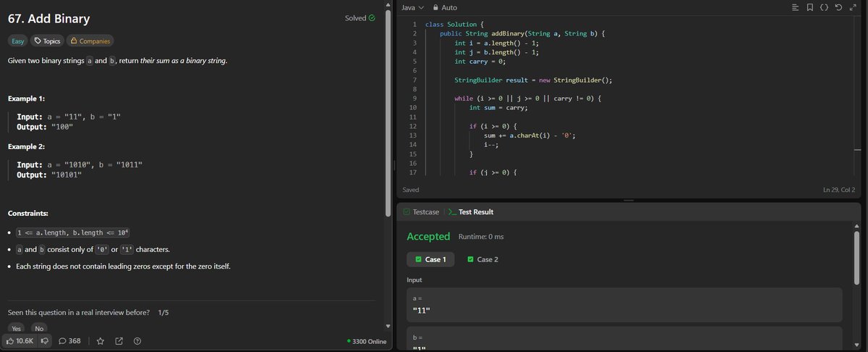
Task: Select the Case 1 result
Action: (430, 259)
